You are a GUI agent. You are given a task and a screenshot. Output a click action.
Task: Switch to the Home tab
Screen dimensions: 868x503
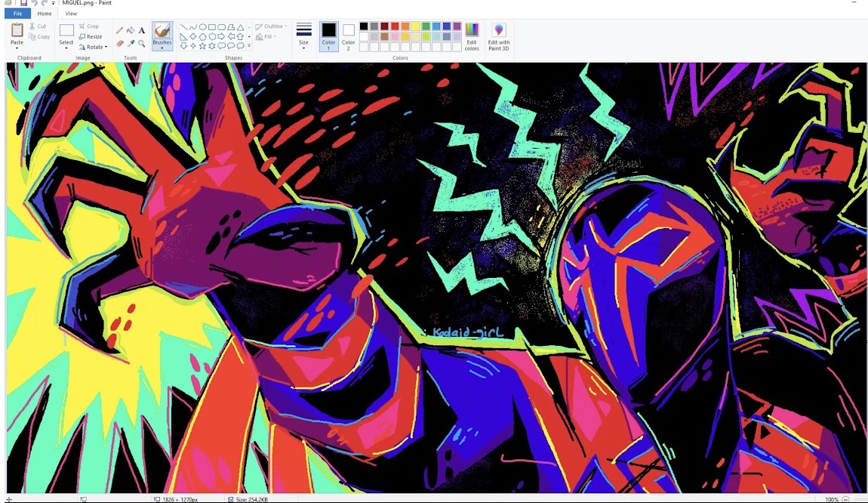pos(45,14)
